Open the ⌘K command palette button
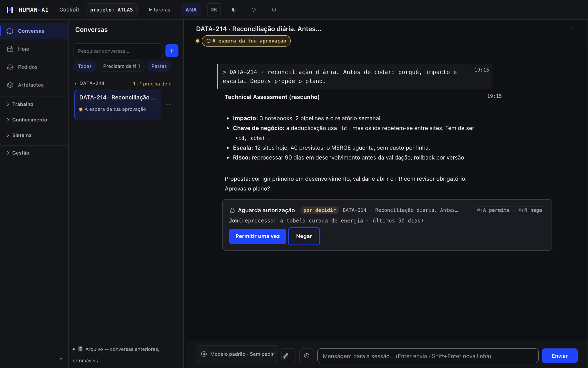Screen dimensions: 588x368 [214, 10]
